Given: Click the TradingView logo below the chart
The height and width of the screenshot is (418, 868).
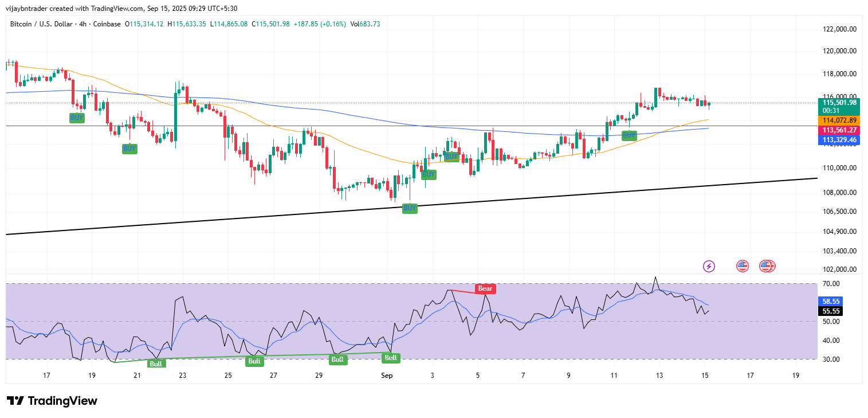Looking at the screenshot, I should 52,401.
